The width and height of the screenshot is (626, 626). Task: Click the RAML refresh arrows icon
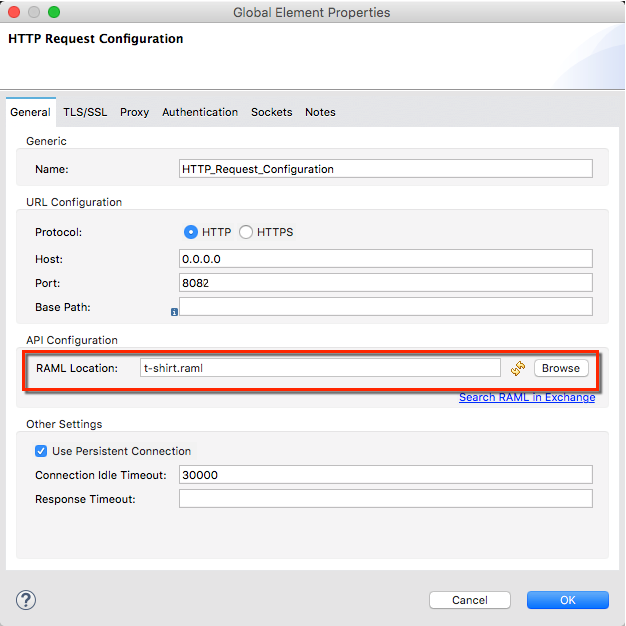pyautogui.click(x=518, y=368)
